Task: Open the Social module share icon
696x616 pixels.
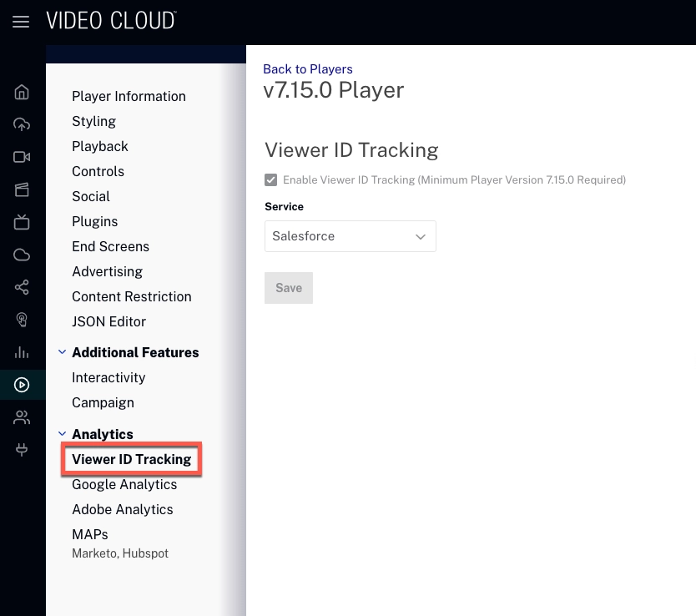Action: click(x=23, y=287)
